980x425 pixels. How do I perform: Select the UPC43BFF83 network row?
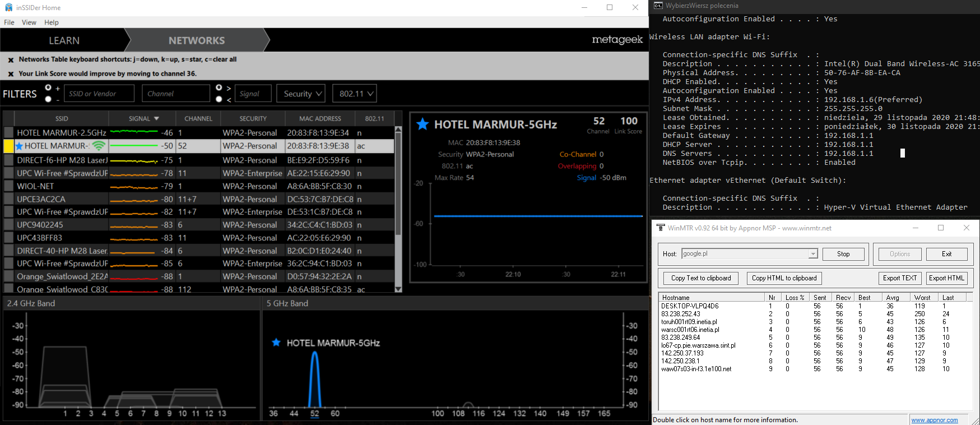[199, 238]
